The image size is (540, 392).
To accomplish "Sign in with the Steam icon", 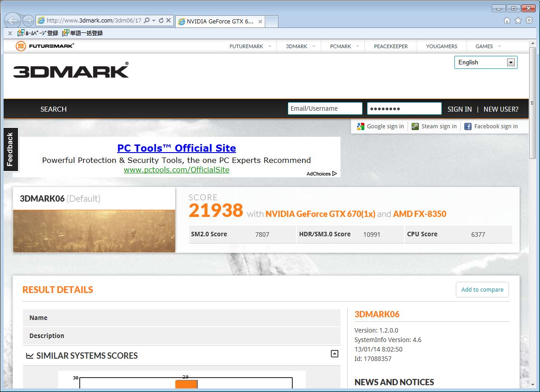I will click(x=415, y=126).
